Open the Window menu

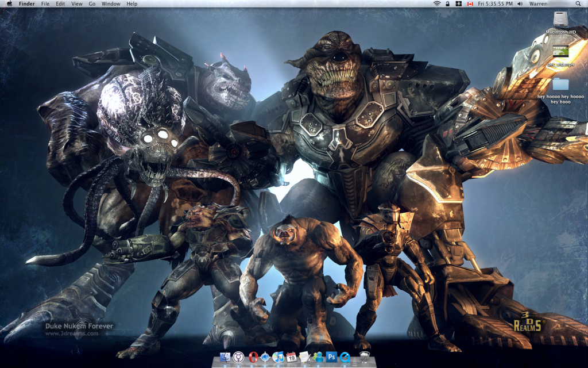[x=111, y=4]
